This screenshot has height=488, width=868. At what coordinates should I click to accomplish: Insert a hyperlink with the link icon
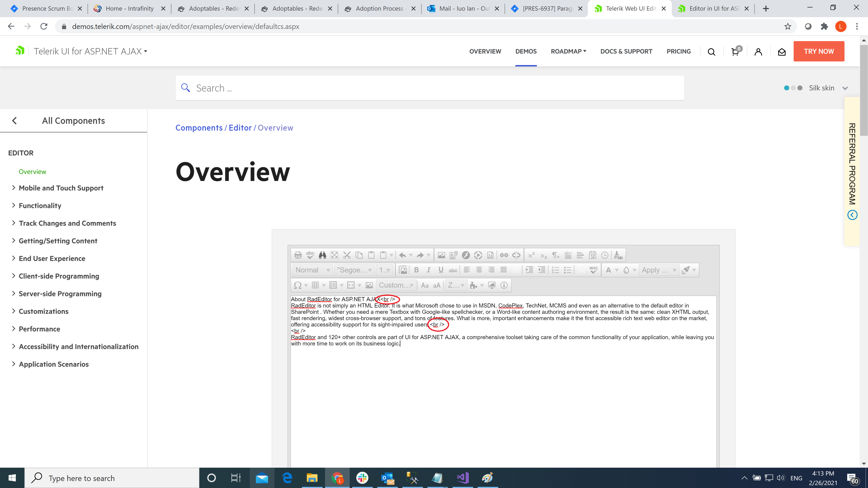(504, 255)
